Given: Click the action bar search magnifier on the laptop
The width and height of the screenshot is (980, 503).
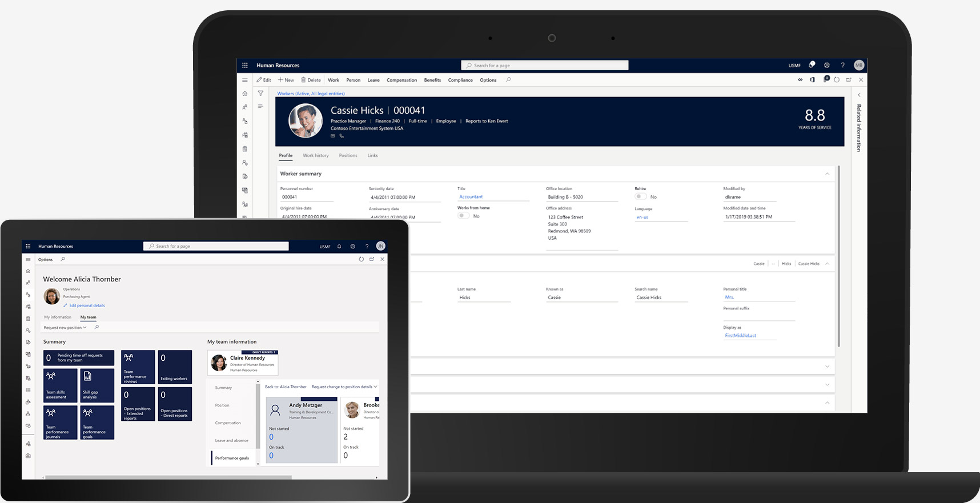Looking at the screenshot, I should (508, 80).
